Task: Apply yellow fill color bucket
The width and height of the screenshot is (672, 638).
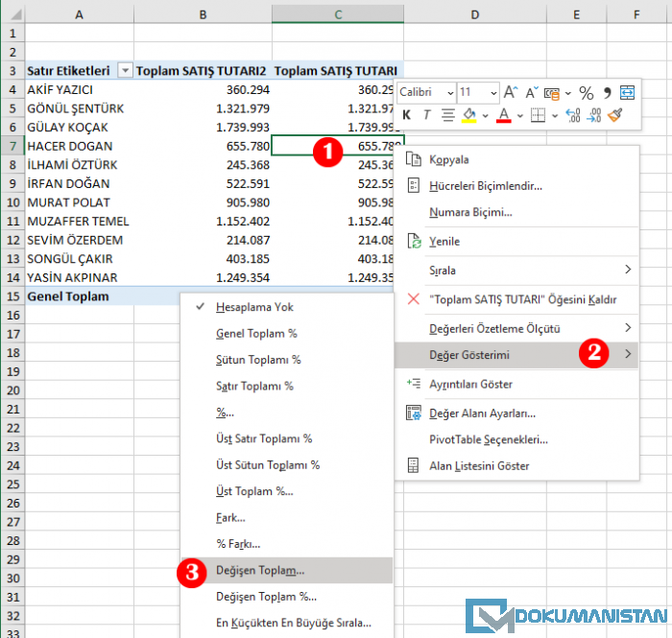Action: click(469, 115)
